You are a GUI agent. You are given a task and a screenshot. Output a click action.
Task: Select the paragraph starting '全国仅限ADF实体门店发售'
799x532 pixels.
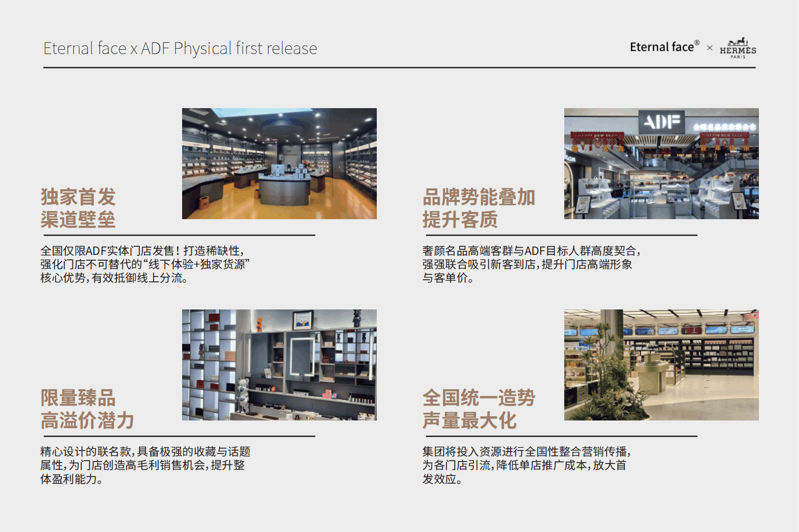(x=144, y=264)
